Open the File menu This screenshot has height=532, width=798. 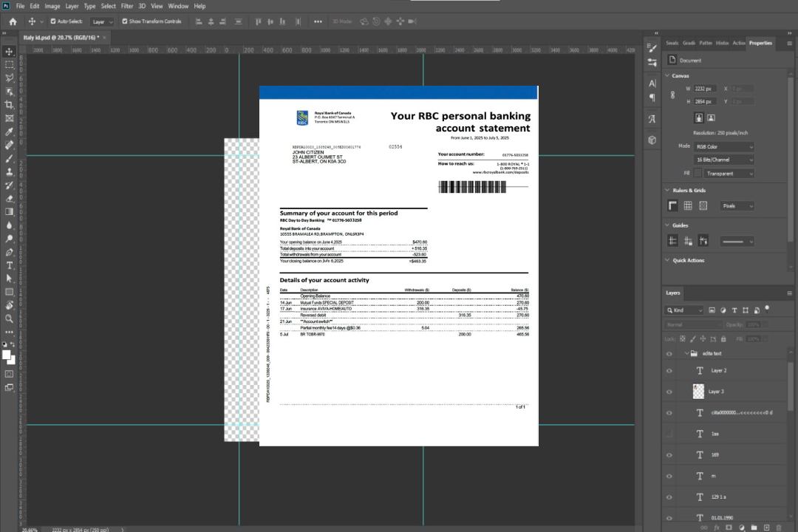pos(21,6)
